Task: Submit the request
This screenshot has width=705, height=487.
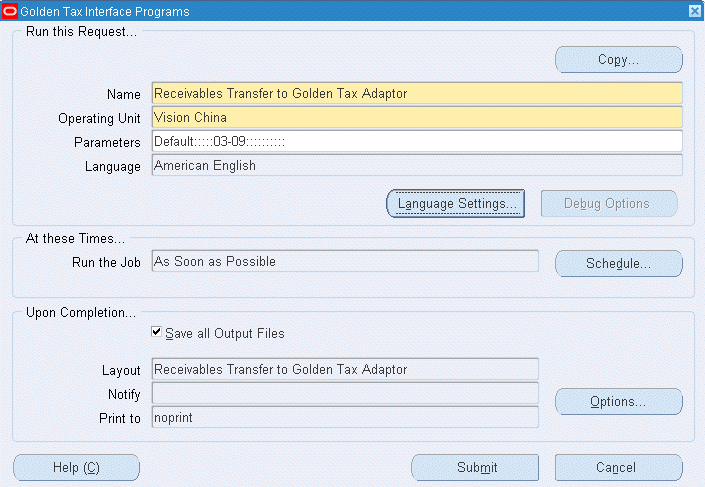Action: pyautogui.click(x=475, y=468)
